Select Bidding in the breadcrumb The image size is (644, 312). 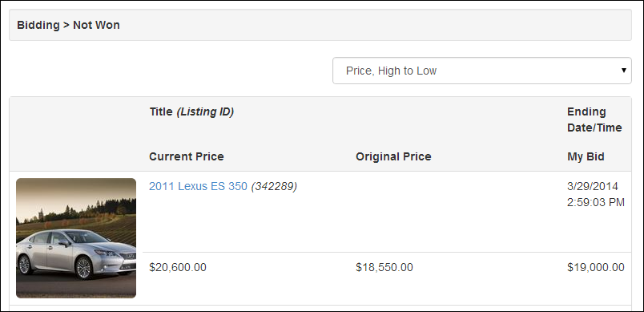pos(38,25)
